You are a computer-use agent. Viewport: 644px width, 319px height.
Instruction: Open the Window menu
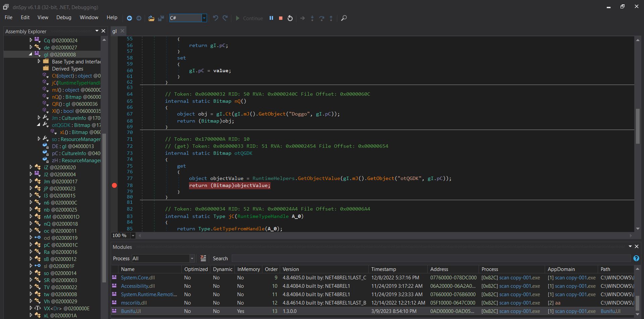[89, 17]
